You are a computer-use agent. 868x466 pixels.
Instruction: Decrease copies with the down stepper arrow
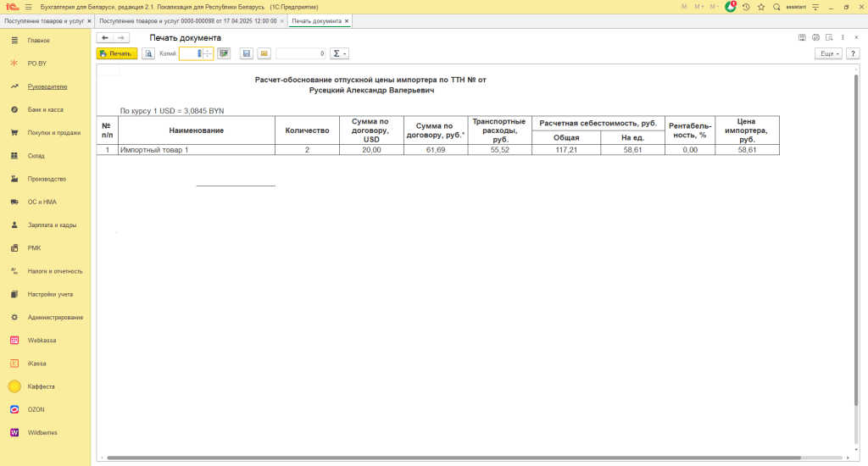(x=208, y=57)
